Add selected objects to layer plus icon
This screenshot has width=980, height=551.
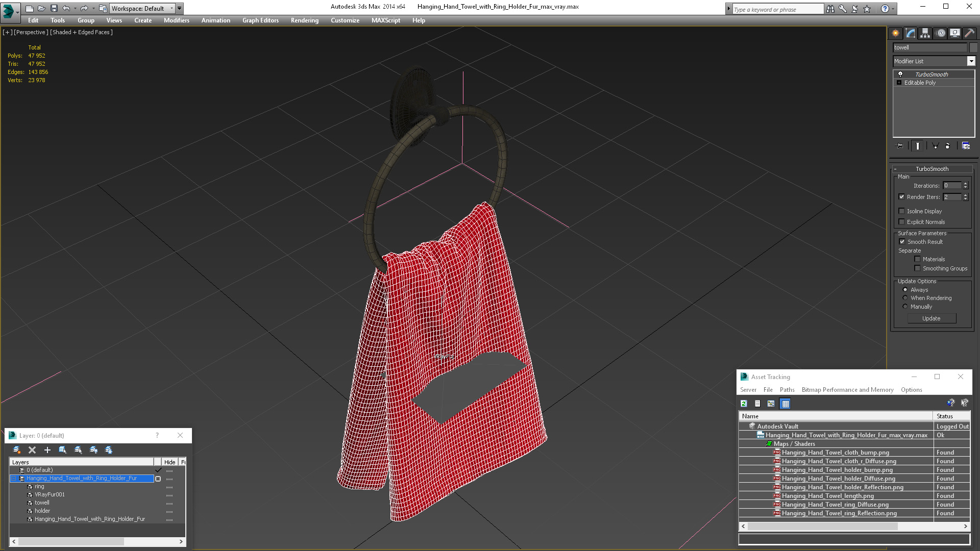pyautogui.click(x=47, y=450)
